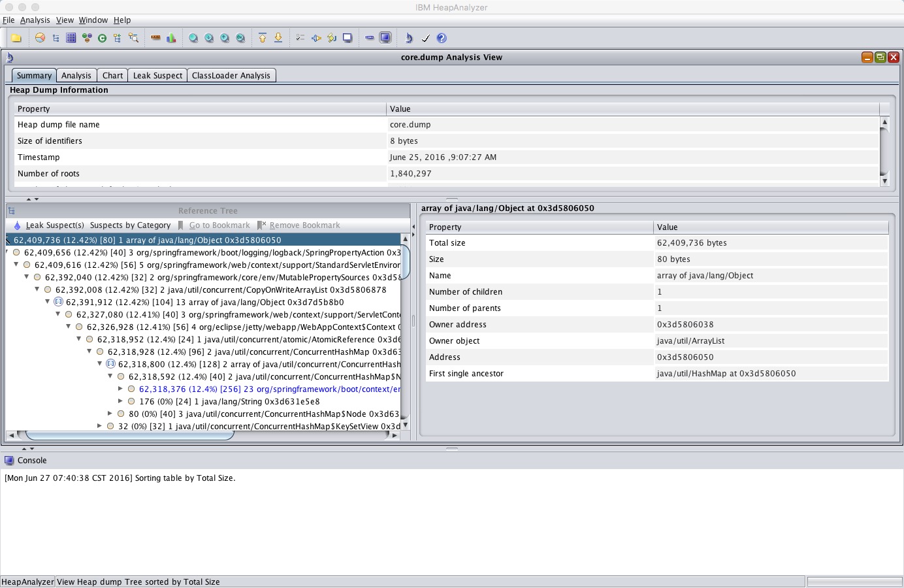Collapse array of Object 0x3d7d5b8b0 node
Viewport: 904px width, 588px height.
coord(48,302)
